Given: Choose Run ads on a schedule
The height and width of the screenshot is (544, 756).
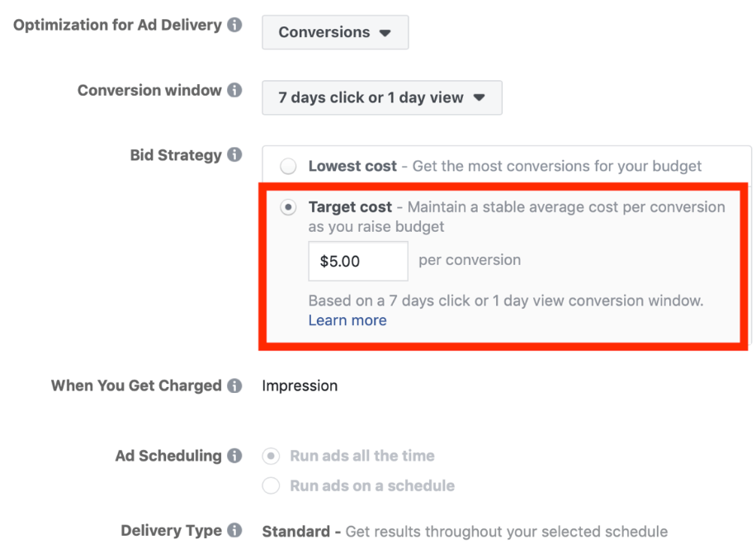Looking at the screenshot, I should coord(271,485).
